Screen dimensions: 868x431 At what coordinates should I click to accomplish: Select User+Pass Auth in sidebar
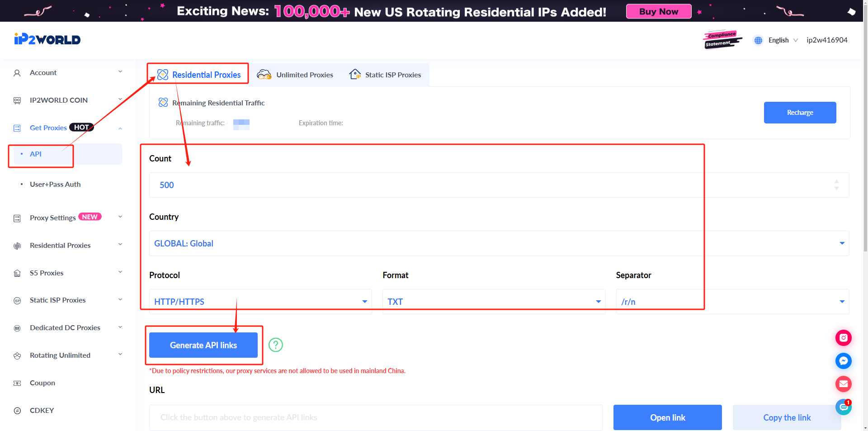pyautogui.click(x=55, y=185)
